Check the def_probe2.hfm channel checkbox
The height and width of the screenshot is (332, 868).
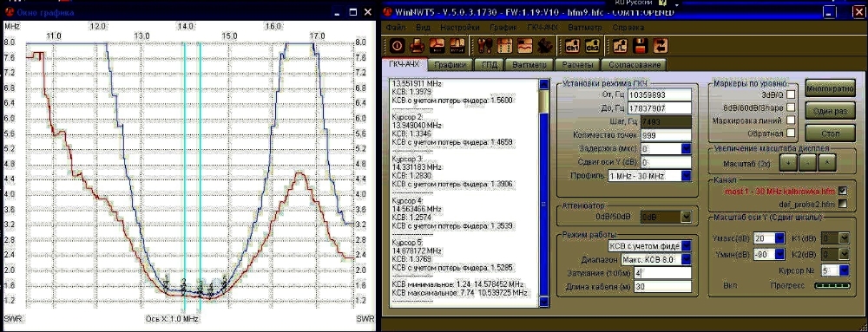click(843, 204)
